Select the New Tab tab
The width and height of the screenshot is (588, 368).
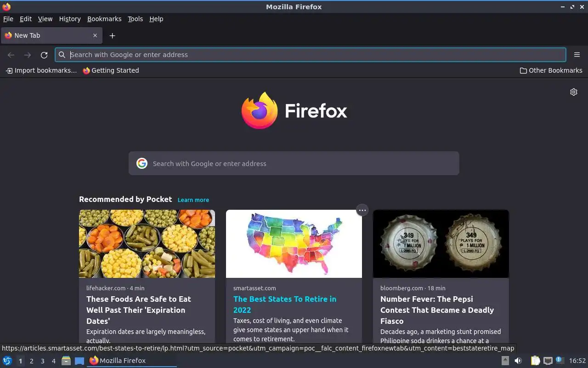51,35
